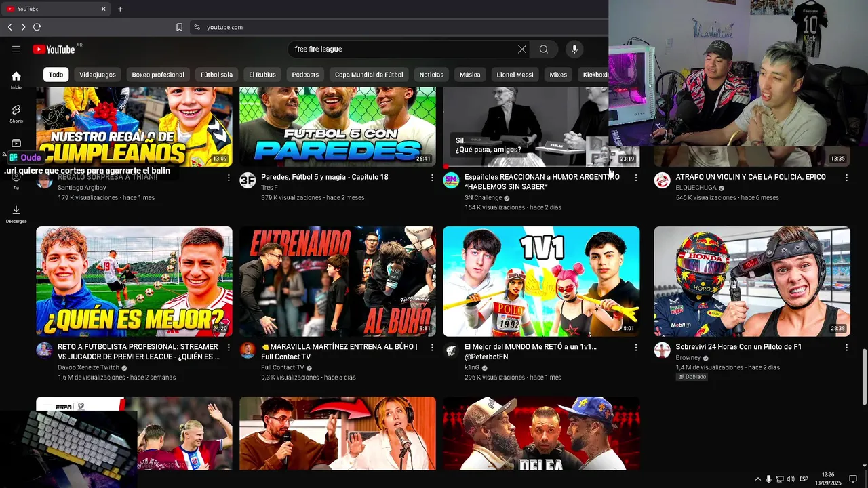Image resolution: width=868 pixels, height=488 pixels.
Task: Select the Todo filter chip
Action: tap(56, 75)
